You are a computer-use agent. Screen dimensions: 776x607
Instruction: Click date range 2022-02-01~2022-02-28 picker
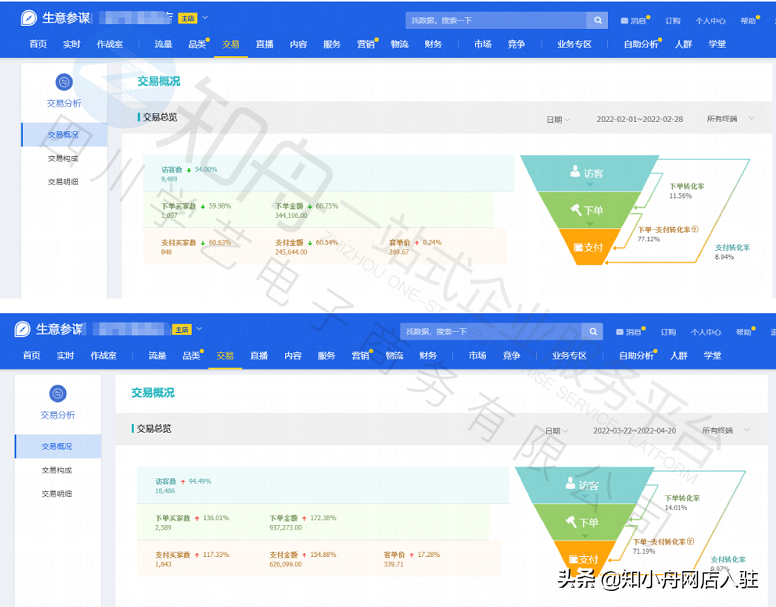pyautogui.click(x=639, y=119)
